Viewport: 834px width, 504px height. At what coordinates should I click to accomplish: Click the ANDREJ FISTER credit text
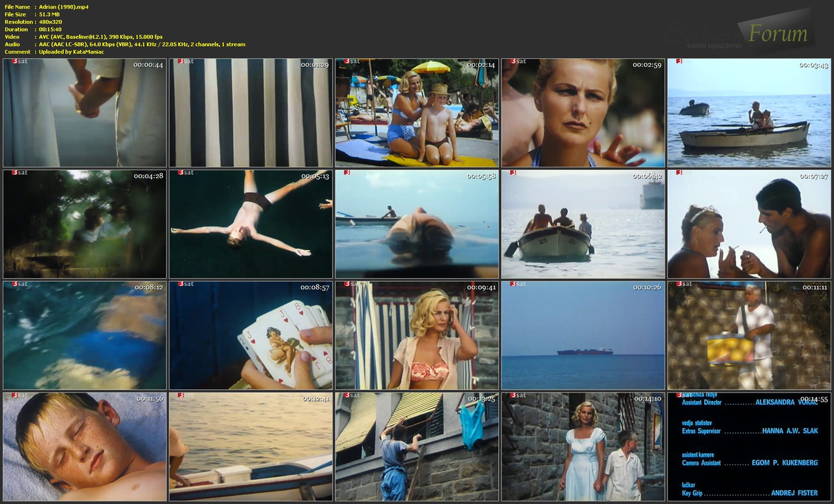(x=794, y=493)
